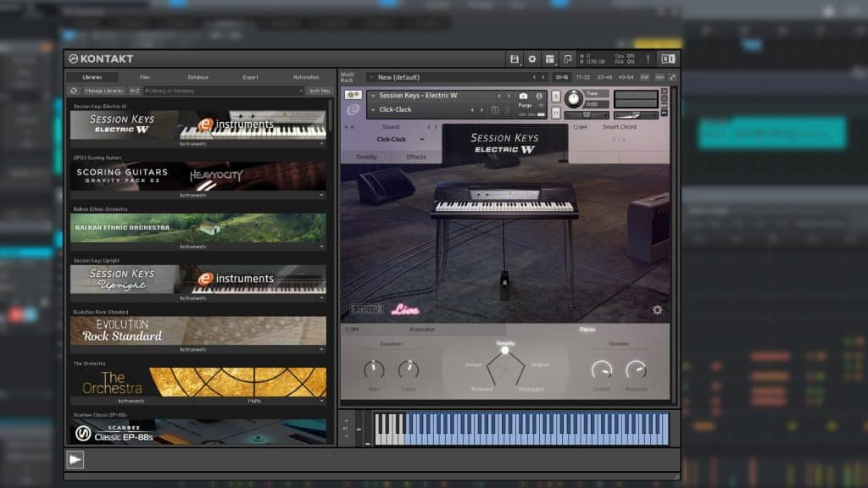
Task: Switch to the Studio room mode
Action: [x=366, y=308]
